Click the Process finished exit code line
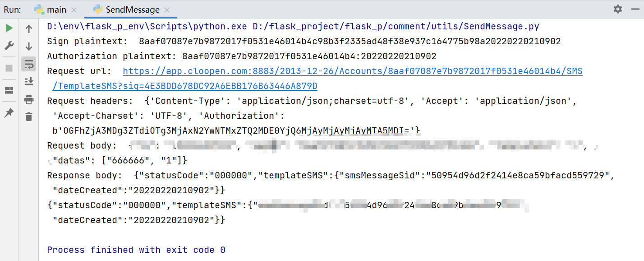Image resolution: width=644 pixels, height=261 pixels. pos(136,250)
